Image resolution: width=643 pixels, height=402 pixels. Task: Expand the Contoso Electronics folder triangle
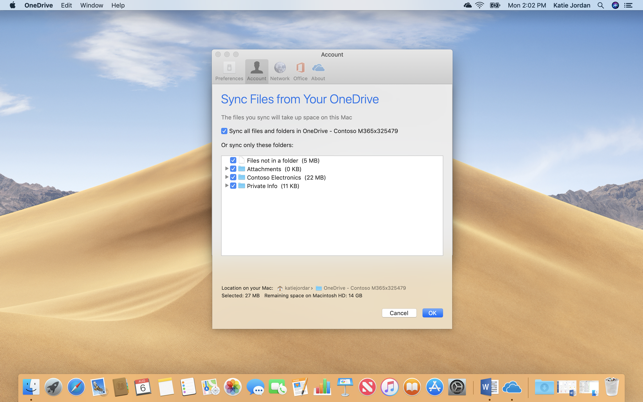tap(226, 177)
